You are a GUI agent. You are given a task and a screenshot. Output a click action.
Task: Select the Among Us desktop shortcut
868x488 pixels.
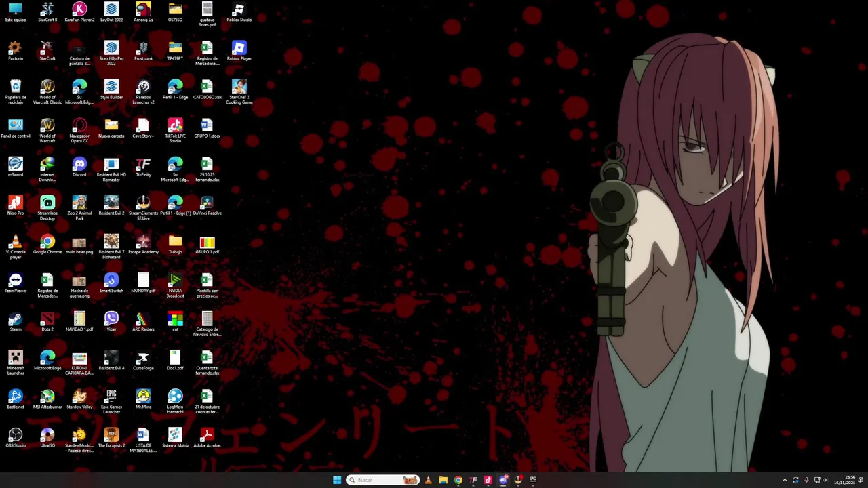[143, 12]
